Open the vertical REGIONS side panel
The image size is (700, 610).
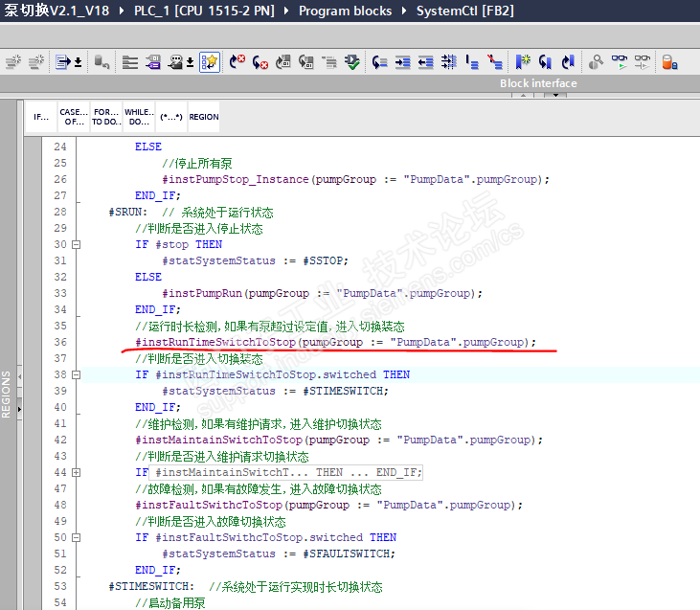7,393
